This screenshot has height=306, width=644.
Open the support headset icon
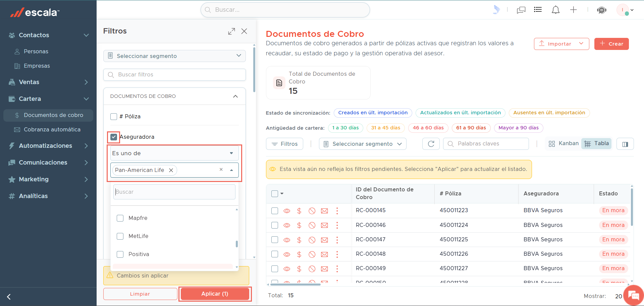(x=601, y=10)
